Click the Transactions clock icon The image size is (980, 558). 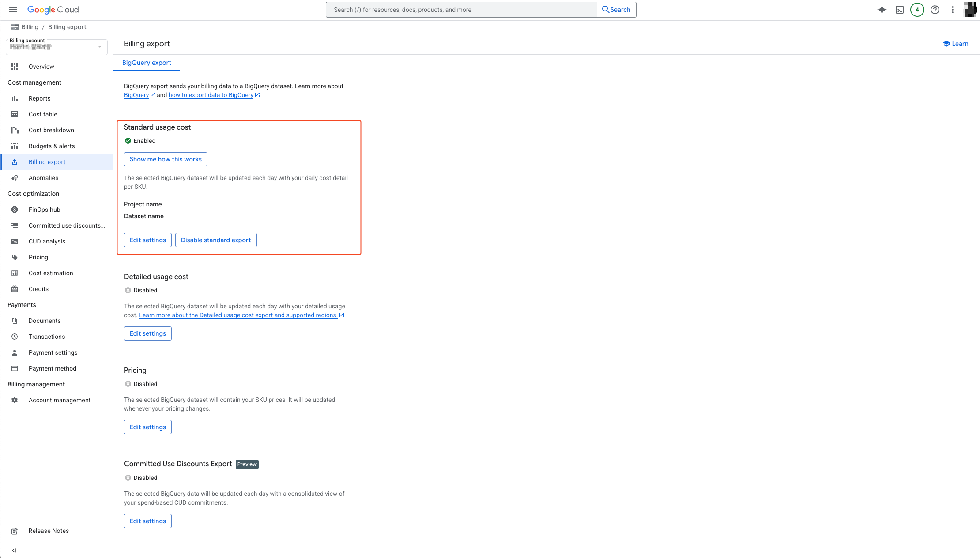pyautogui.click(x=15, y=337)
